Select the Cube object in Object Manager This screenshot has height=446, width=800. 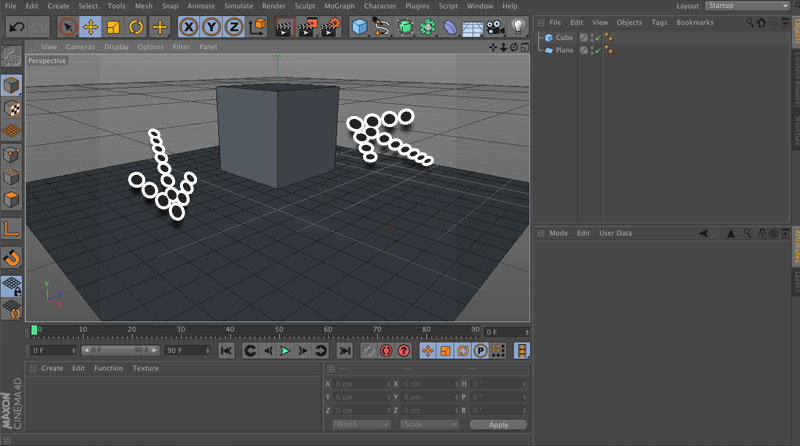click(564, 37)
